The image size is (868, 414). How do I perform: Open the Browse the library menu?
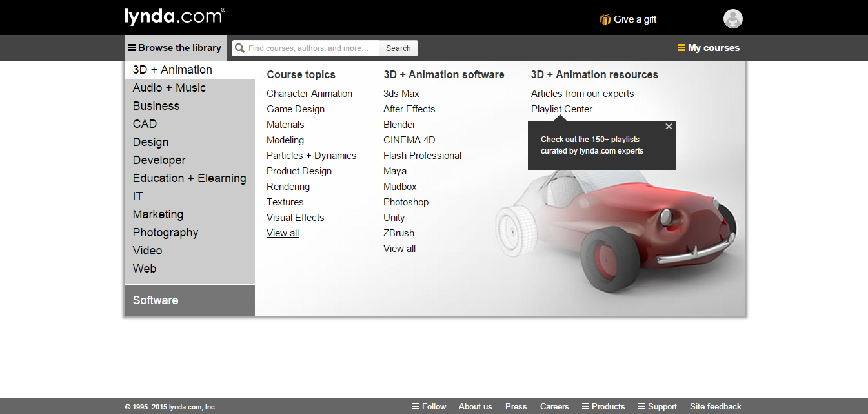(176, 48)
